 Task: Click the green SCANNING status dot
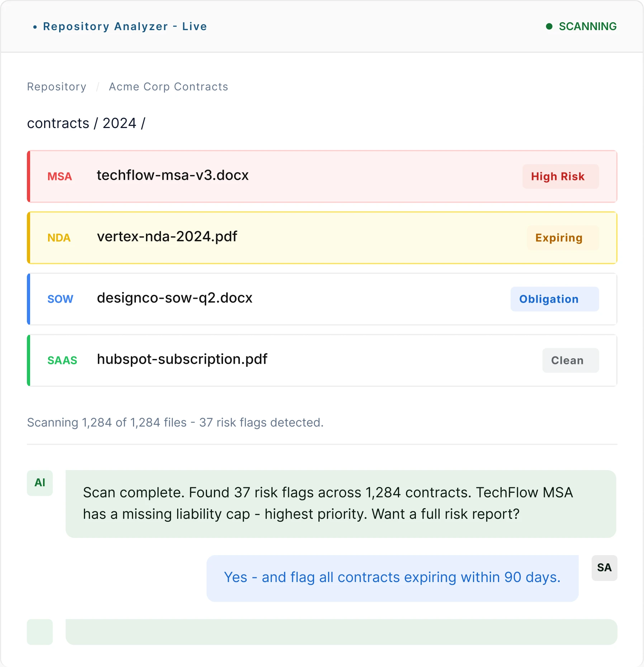pyautogui.click(x=549, y=26)
